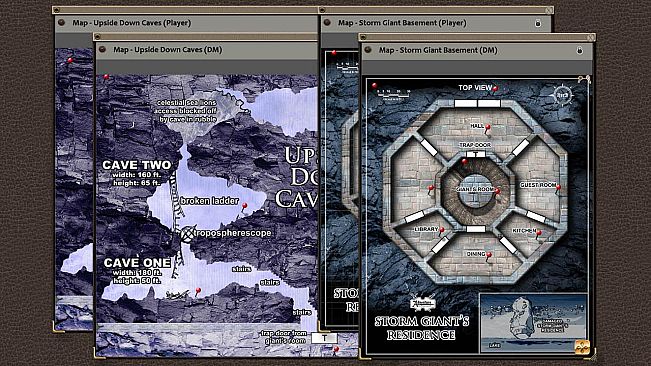The image size is (651, 366).
Task: Click the DINING label
Action: point(476,254)
